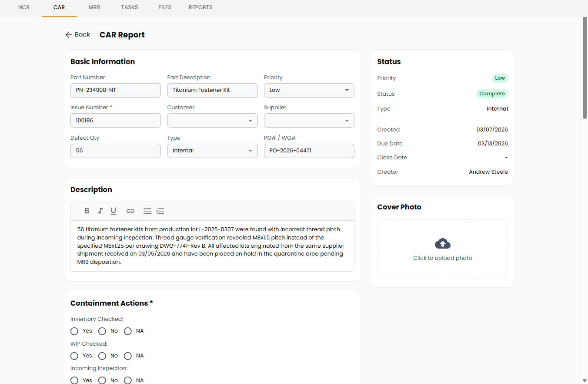Viewport: 588px width, 384px height.
Task: Open the REPORTS tab
Action: [200, 7]
